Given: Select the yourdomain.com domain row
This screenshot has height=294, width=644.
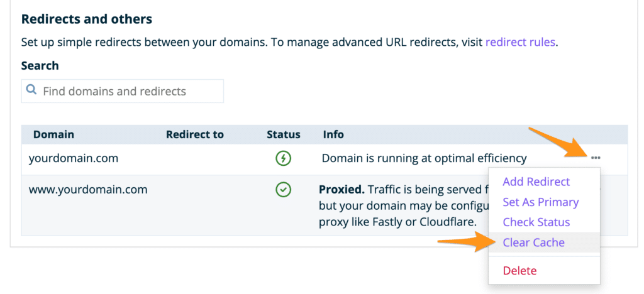Looking at the screenshot, I should pos(74,158).
